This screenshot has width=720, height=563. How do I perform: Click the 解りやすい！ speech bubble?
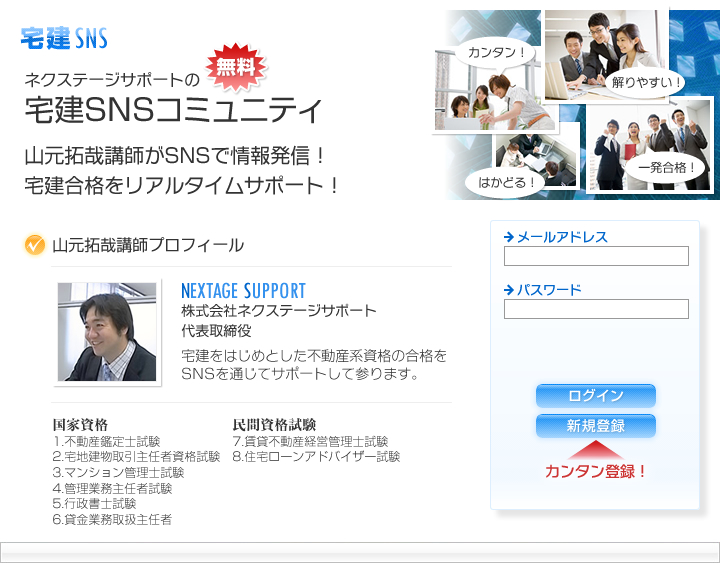(645, 83)
